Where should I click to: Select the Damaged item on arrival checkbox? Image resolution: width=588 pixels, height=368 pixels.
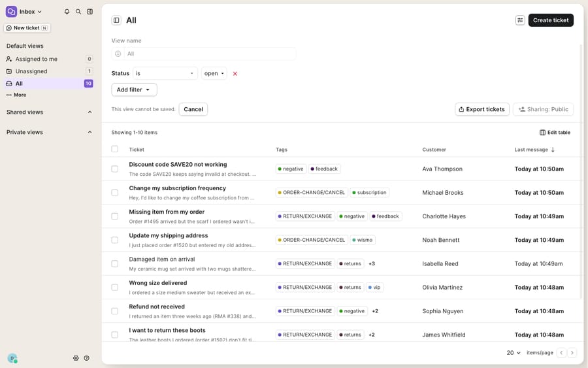115,263
